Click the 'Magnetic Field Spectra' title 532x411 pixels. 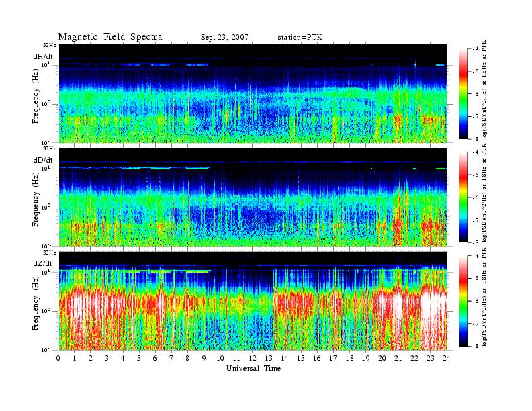coord(110,37)
